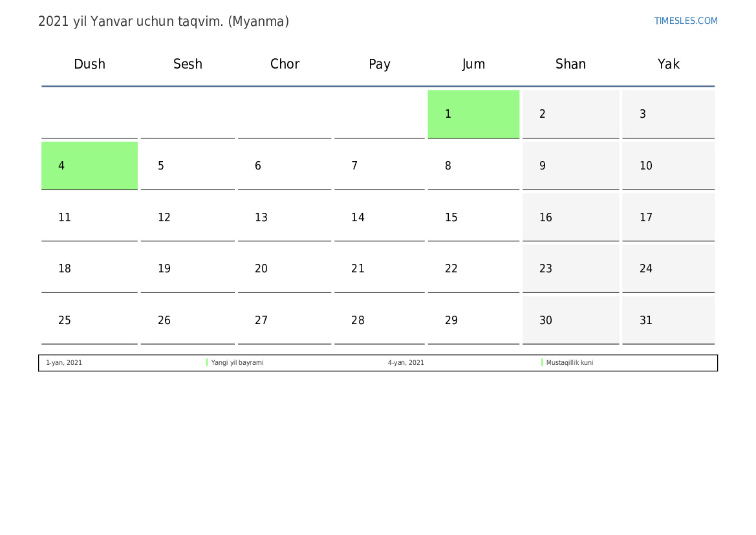Click the Jum weekday column header
The height and width of the screenshot is (535, 756).
click(x=473, y=64)
